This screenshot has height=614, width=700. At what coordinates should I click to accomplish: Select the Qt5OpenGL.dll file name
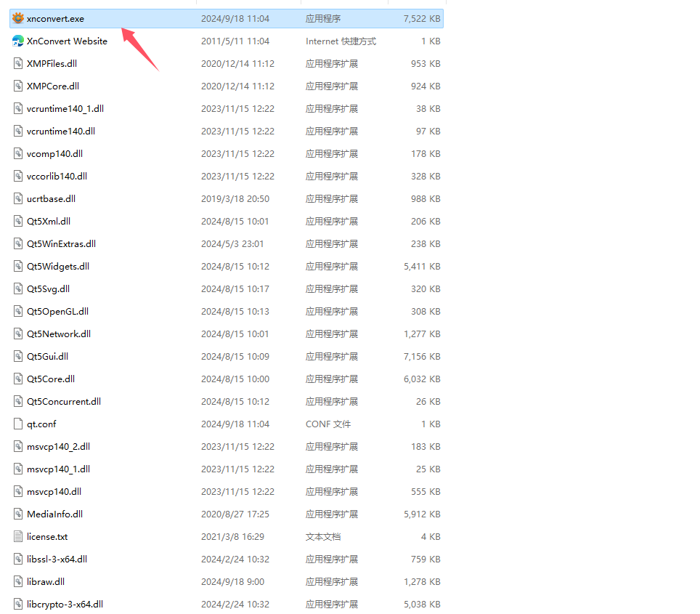(57, 312)
